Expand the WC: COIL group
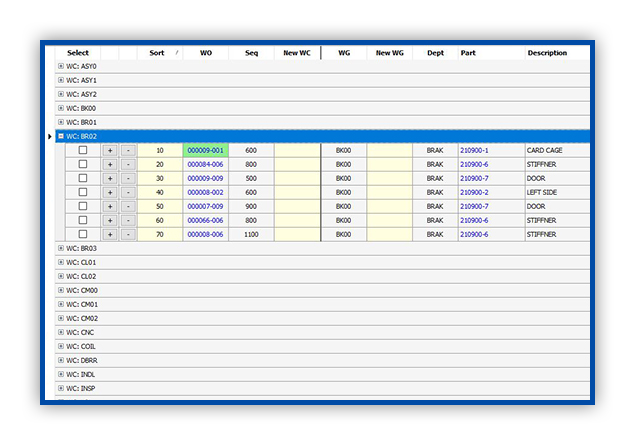This screenshot has height=445, width=635. [61, 346]
